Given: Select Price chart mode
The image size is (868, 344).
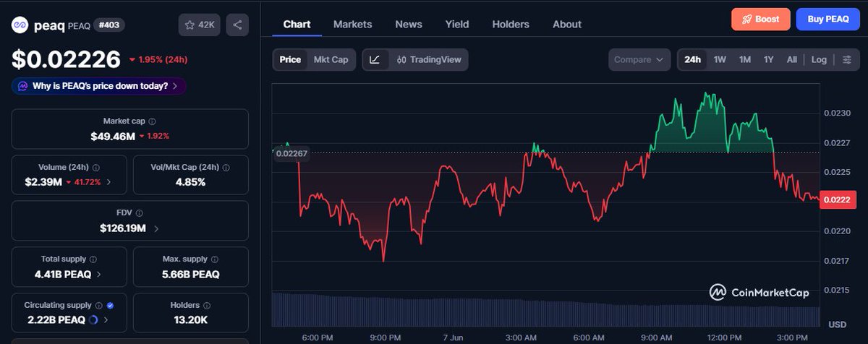Looking at the screenshot, I should click(x=290, y=59).
